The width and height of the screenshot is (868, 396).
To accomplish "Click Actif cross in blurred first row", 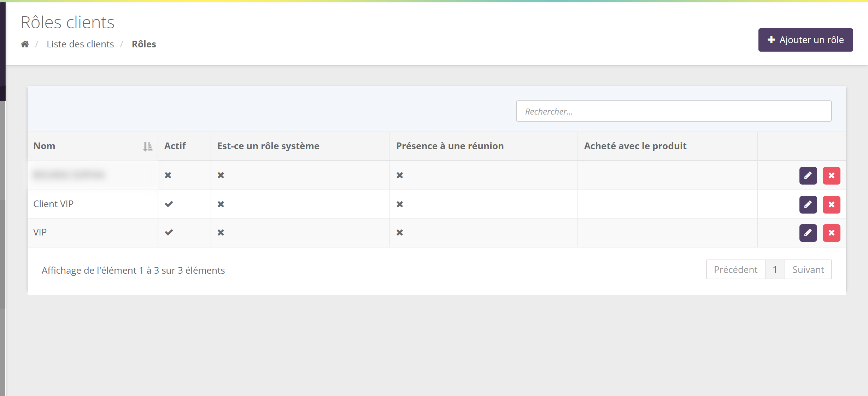I will [x=168, y=175].
